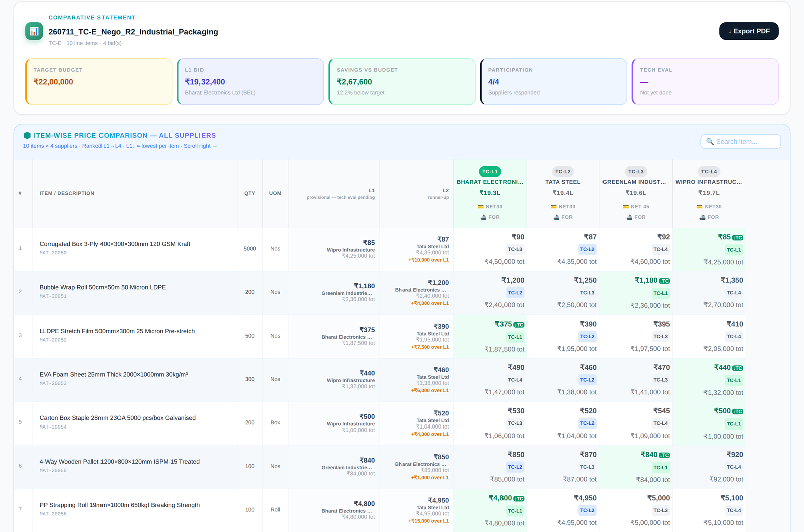Viewport: 804px width, 532px height.
Task: Click the TC tag beside the ₹500 Wipro price
Action: click(x=738, y=412)
